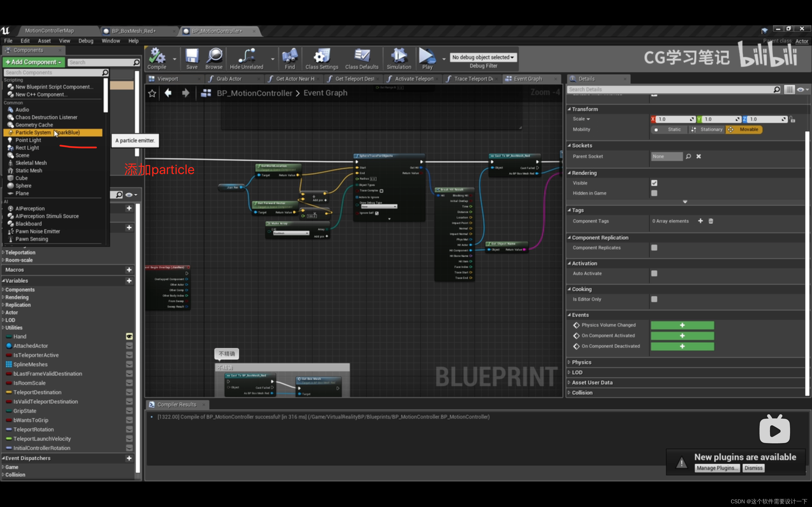Screen dimensions: 812x507
Task: Start the Simulation
Action: (399, 58)
